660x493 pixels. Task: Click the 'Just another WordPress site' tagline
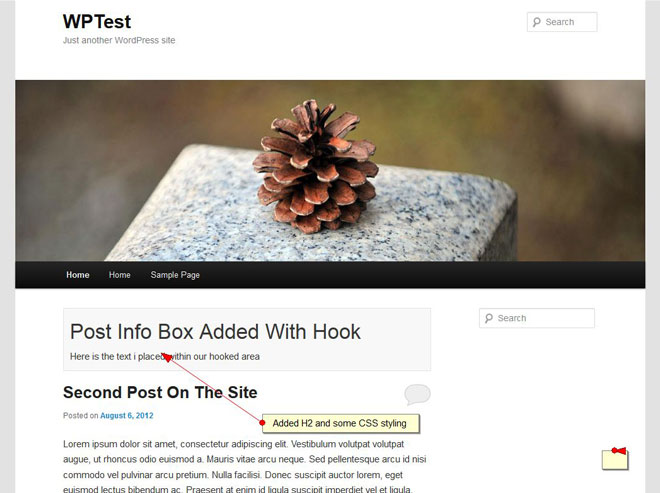click(x=119, y=40)
